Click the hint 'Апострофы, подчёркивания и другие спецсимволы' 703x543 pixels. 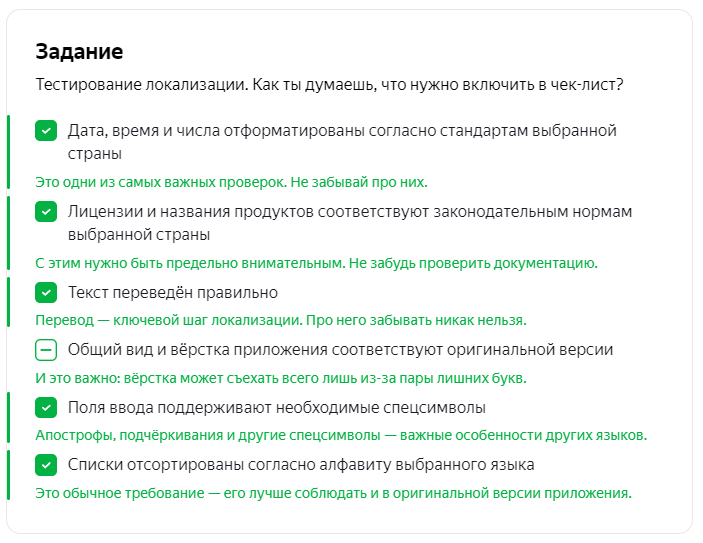341,435
